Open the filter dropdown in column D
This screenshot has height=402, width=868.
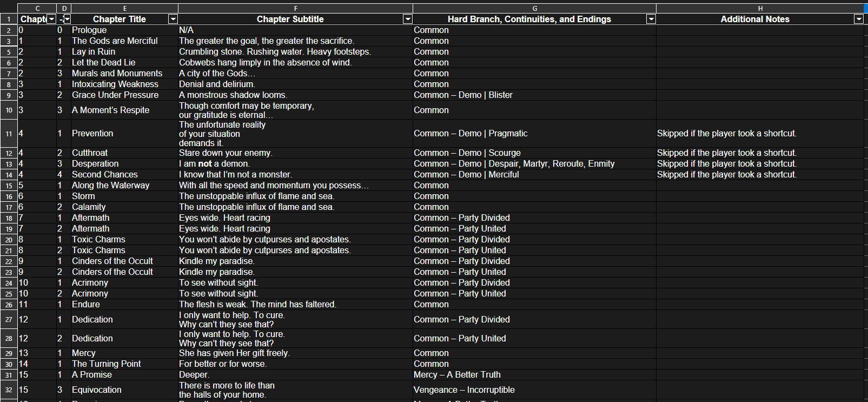[67, 19]
